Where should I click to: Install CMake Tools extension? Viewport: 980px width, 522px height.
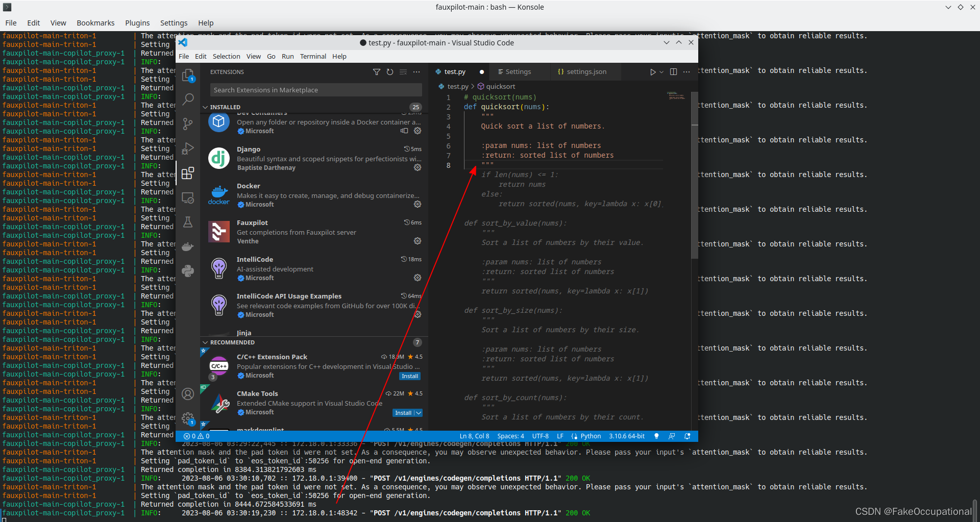point(403,413)
